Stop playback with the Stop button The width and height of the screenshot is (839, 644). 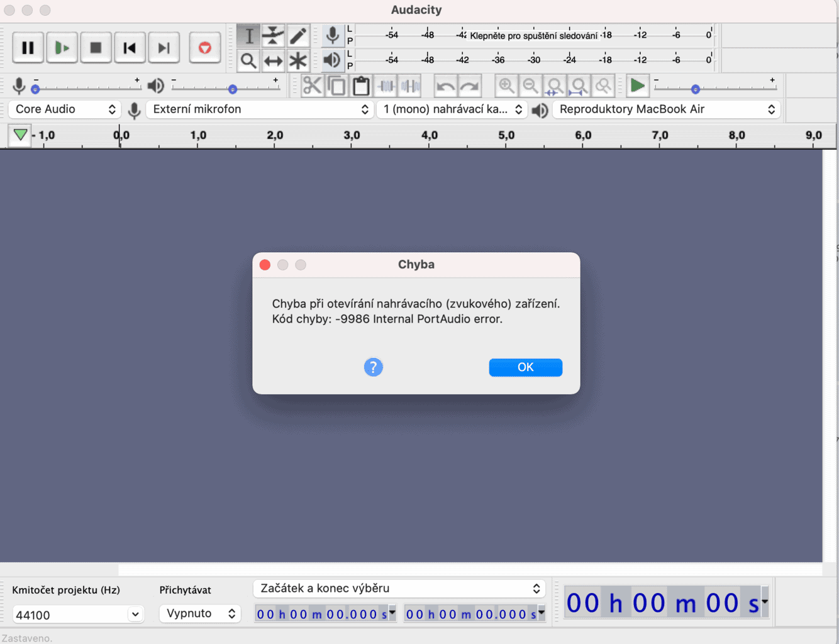[x=96, y=48]
